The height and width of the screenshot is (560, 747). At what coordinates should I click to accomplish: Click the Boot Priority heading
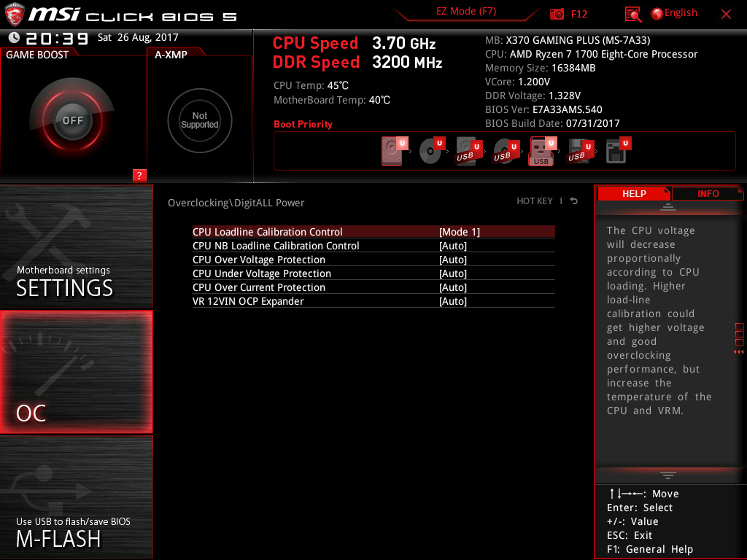(303, 124)
